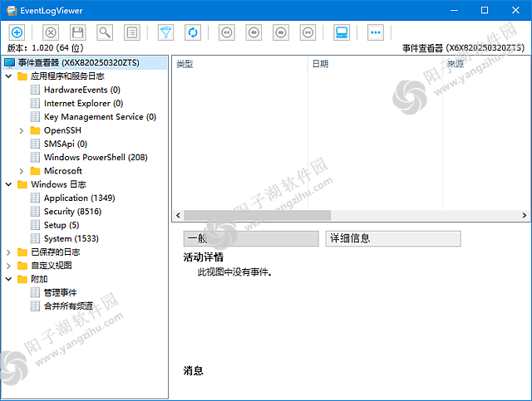Click the add (plus) toolbar icon

click(17, 32)
